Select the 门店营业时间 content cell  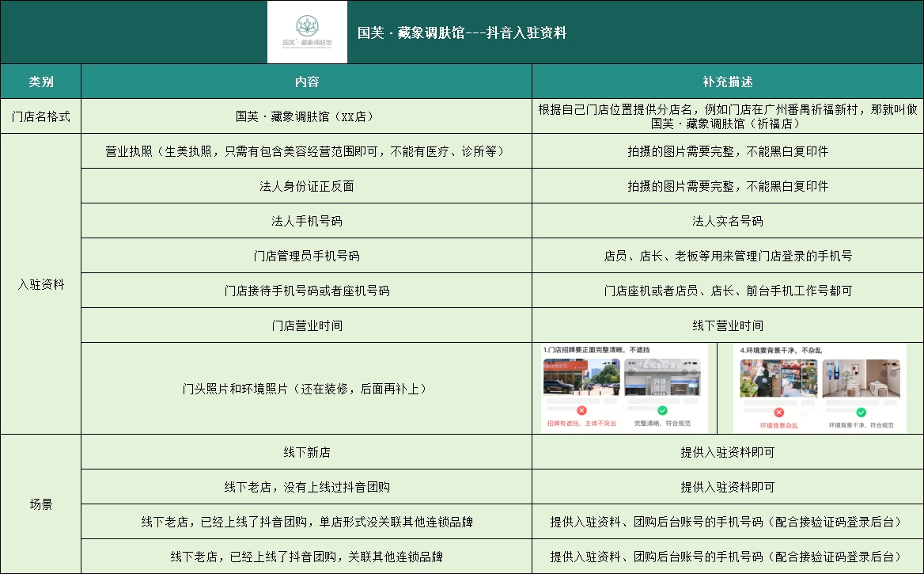[x=306, y=325]
